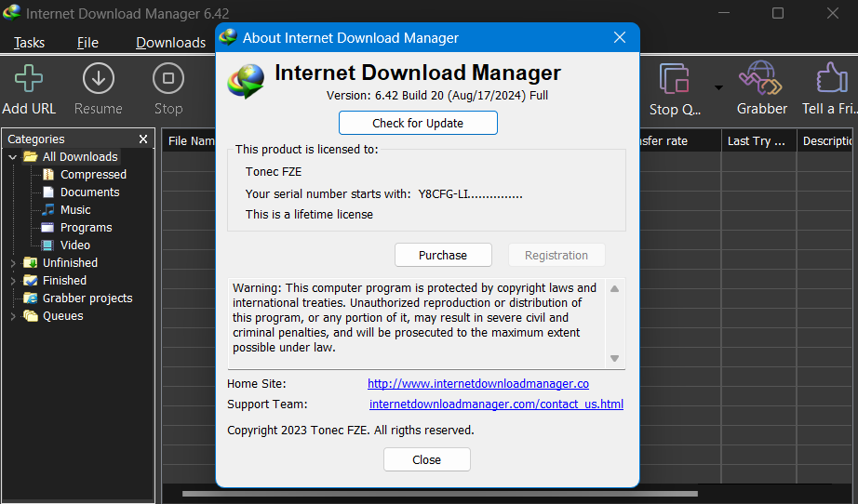The height and width of the screenshot is (504, 858).
Task: Click the Stop download icon
Action: 168,89
